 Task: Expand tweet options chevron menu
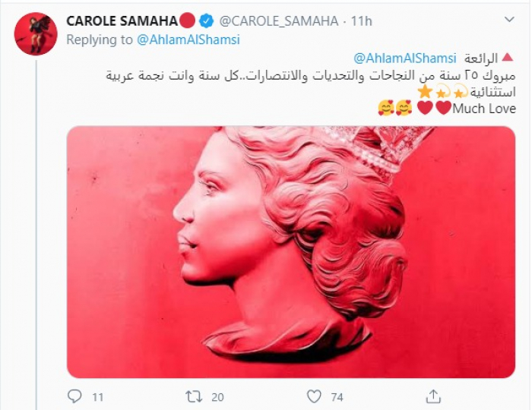tap(509, 20)
